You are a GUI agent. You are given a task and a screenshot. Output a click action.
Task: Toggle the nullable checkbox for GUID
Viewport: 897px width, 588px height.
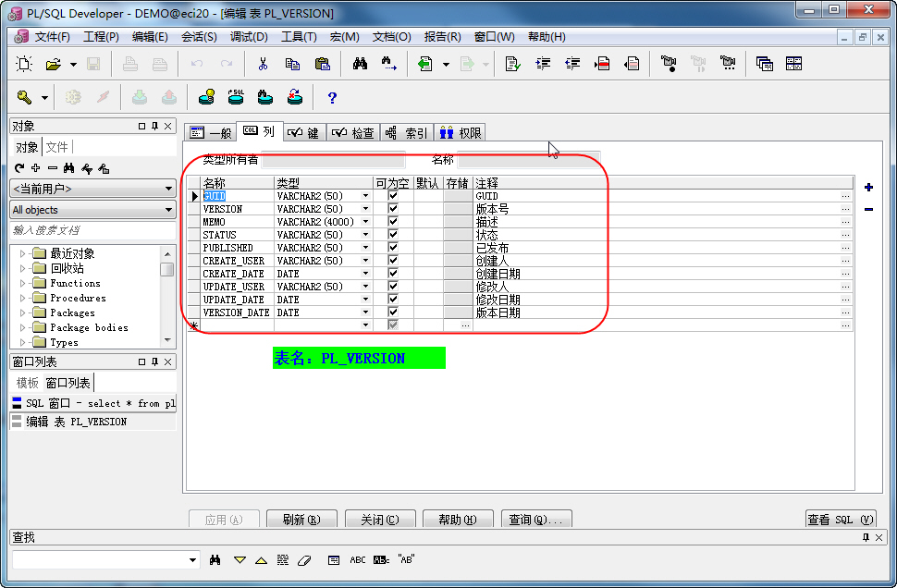[x=393, y=196]
